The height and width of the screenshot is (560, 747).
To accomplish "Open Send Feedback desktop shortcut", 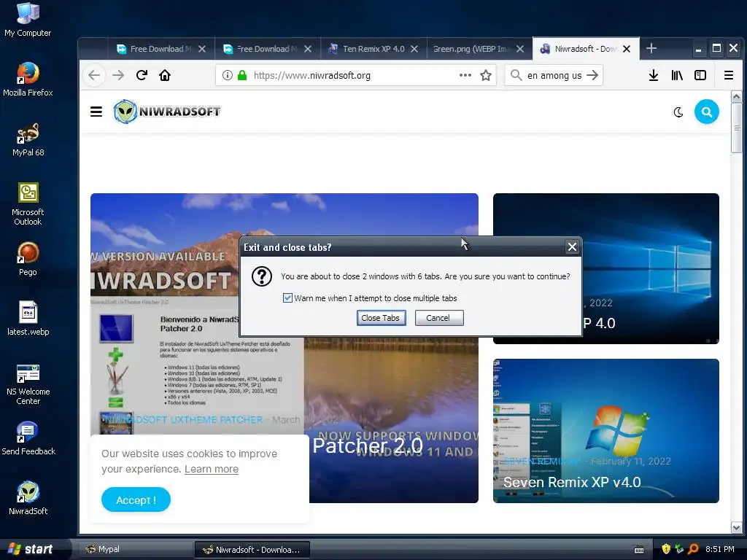I will (28, 438).
